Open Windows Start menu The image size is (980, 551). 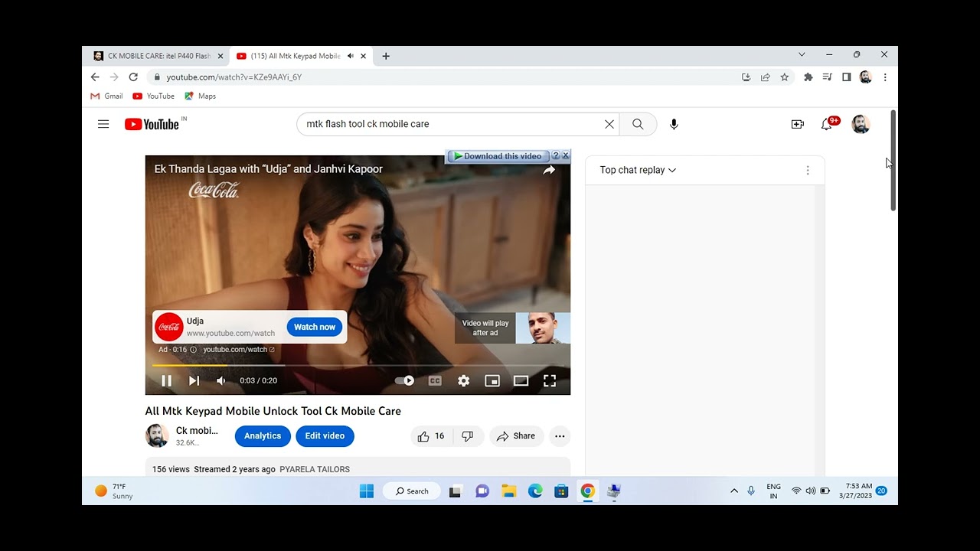367,491
